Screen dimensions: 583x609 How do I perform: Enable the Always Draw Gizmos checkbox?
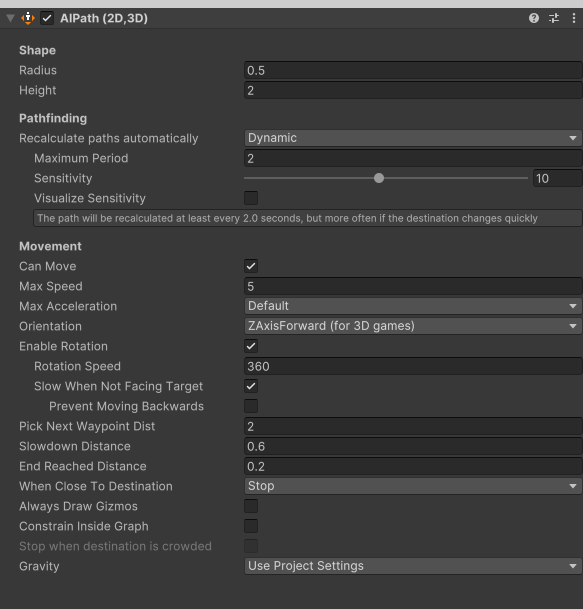[x=251, y=506]
